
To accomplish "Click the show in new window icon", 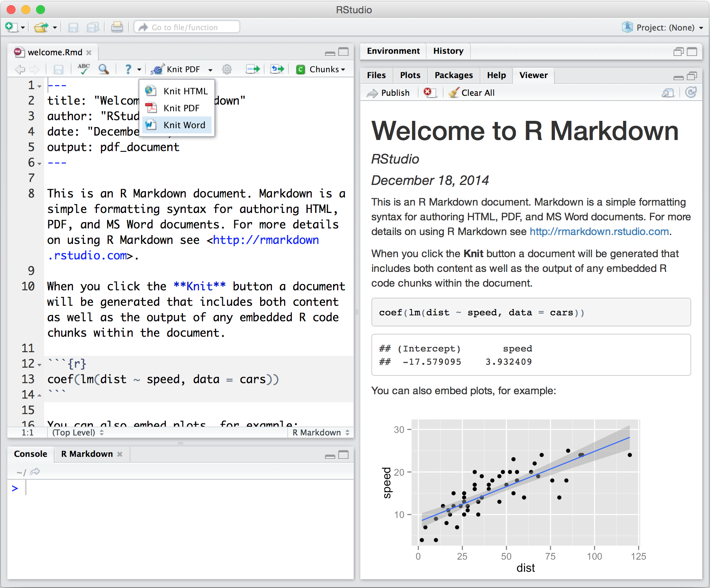I will pyautogui.click(x=668, y=93).
